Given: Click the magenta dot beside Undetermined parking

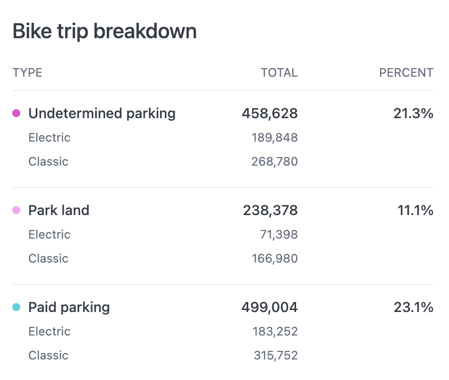Looking at the screenshot, I should pos(16,113).
